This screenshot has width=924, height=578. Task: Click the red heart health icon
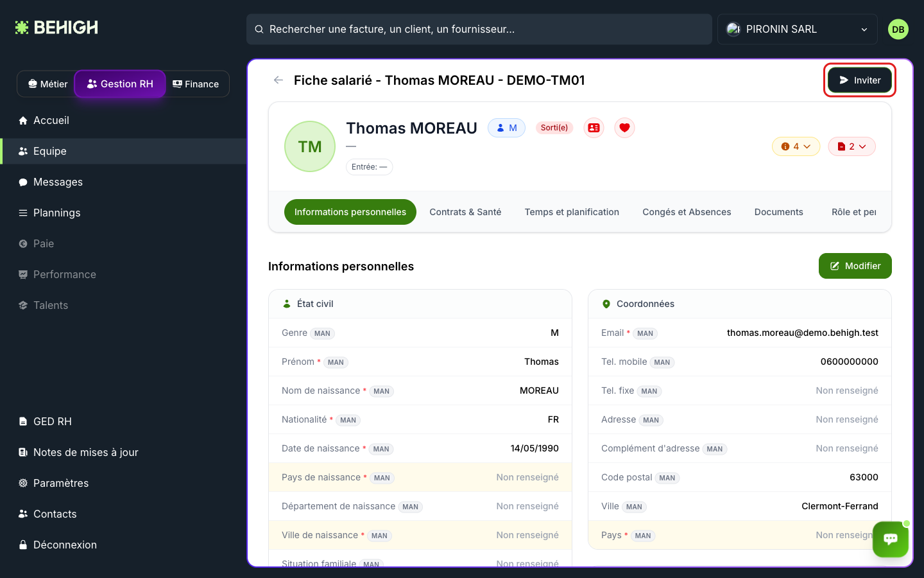tap(624, 128)
